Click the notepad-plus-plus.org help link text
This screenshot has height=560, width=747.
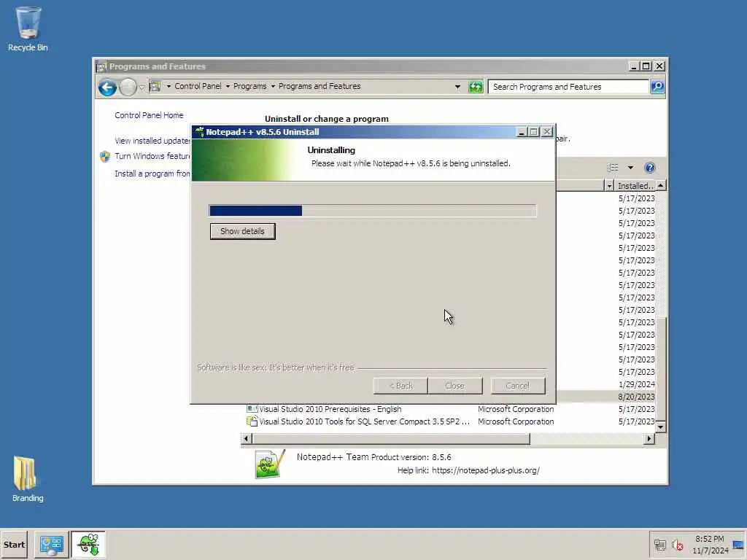pyautogui.click(x=485, y=470)
